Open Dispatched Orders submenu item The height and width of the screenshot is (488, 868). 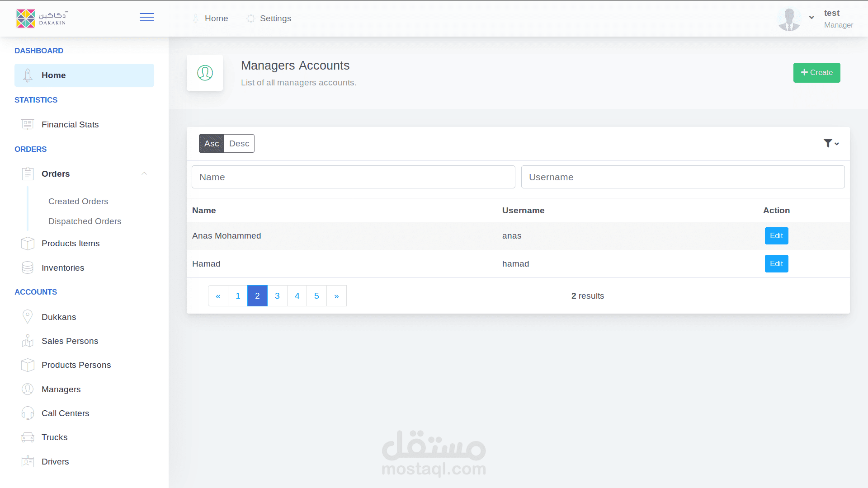pyautogui.click(x=85, y=221)
